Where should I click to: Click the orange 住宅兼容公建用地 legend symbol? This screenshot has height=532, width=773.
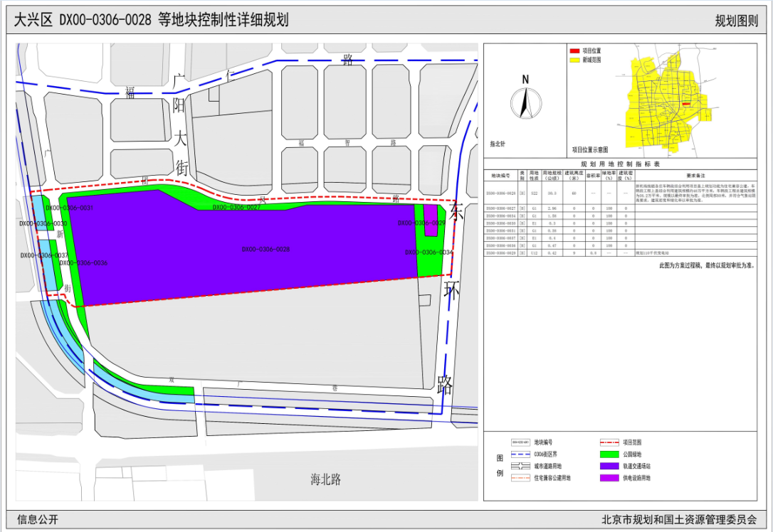pos(521,479)
